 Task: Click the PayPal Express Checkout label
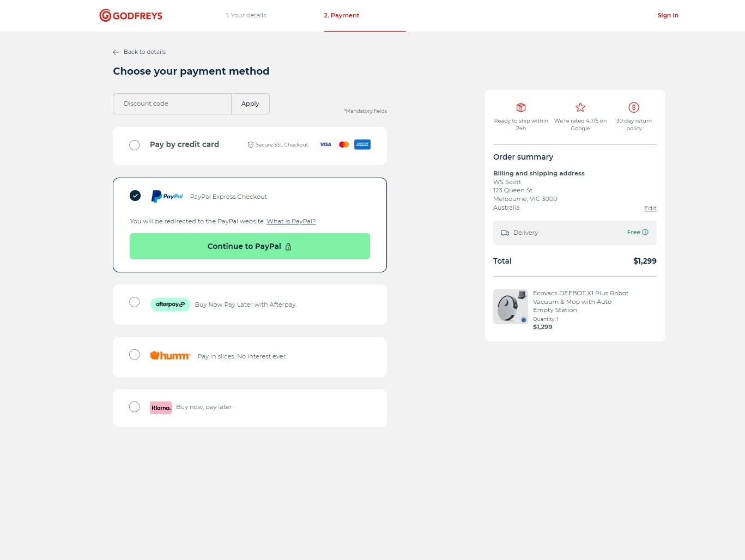point(228,197)
